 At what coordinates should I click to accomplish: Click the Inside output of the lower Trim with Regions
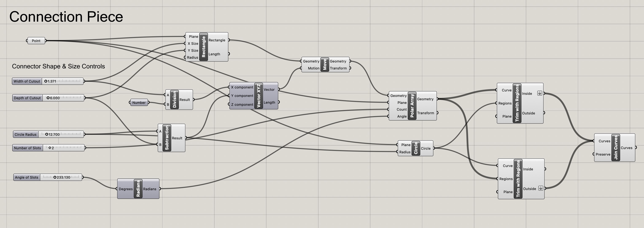[528, 169]
